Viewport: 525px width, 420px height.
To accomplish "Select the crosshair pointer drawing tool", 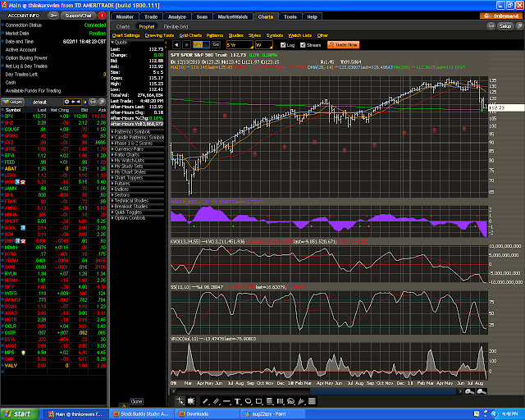I will pyautogui.click(x=180, y=401).
